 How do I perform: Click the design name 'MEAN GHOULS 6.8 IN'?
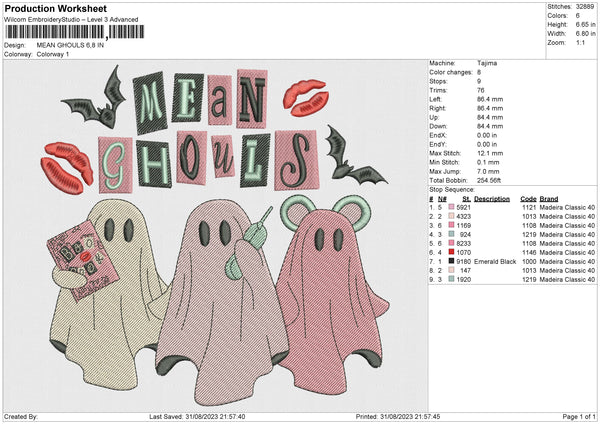[x=70, y=45]
